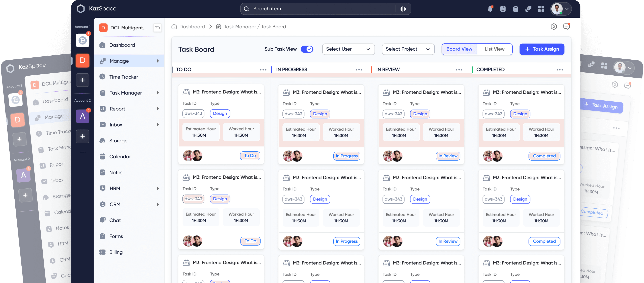Click assignee avatars on first COMPLETED card
The width and height of the screenshot is (644, 283).
click(493, 156)
